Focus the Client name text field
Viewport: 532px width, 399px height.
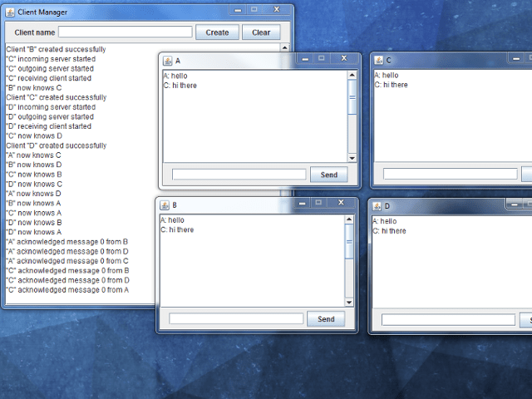125,32
